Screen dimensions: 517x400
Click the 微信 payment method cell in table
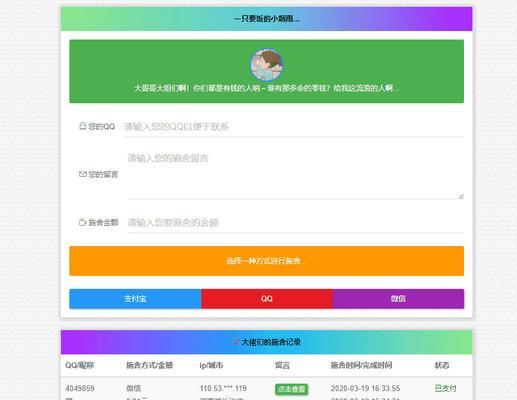[x=133, y=388]
